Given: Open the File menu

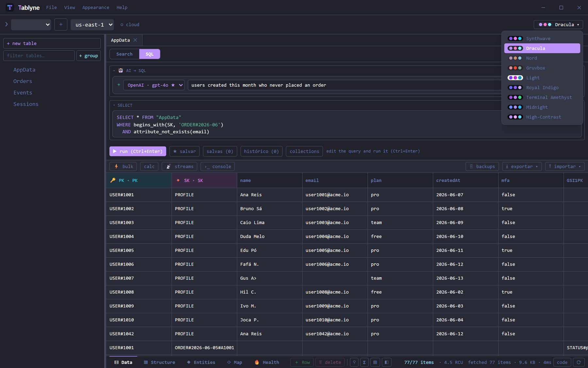Looking at the screenshot, I should click(x=51, y=7).
